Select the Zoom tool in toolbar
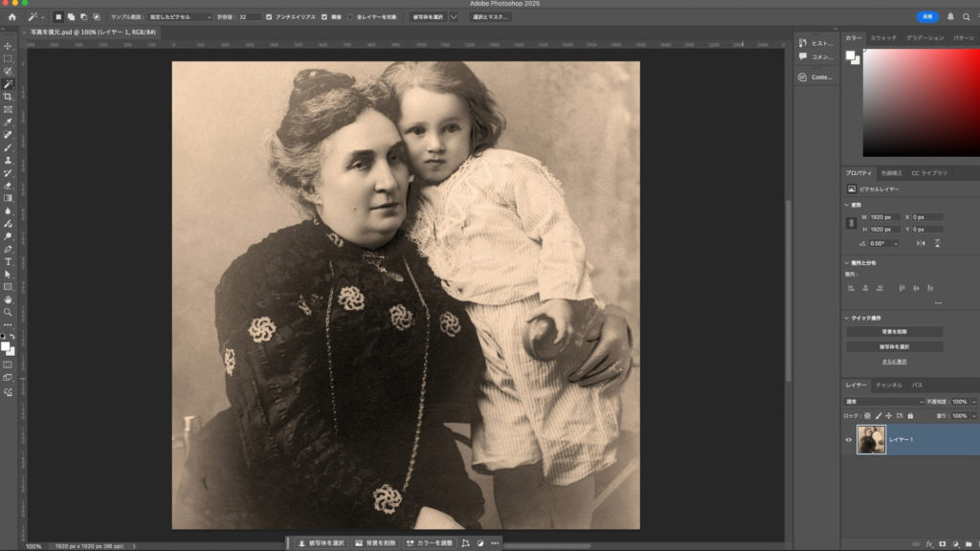The width and height of the screenshot is (980, 551). pyautogui.click(x=8, y=312)
